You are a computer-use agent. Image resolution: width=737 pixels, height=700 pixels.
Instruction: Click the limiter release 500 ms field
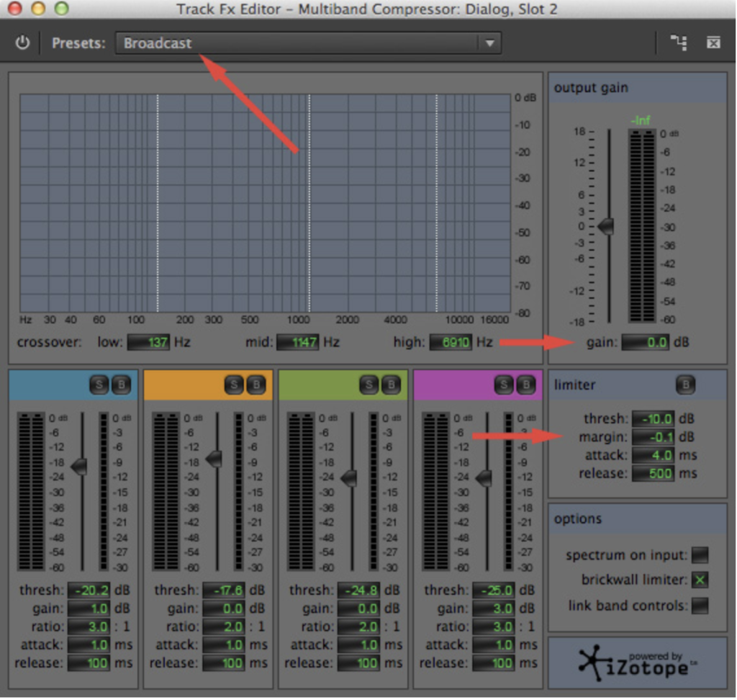[653, 473]
